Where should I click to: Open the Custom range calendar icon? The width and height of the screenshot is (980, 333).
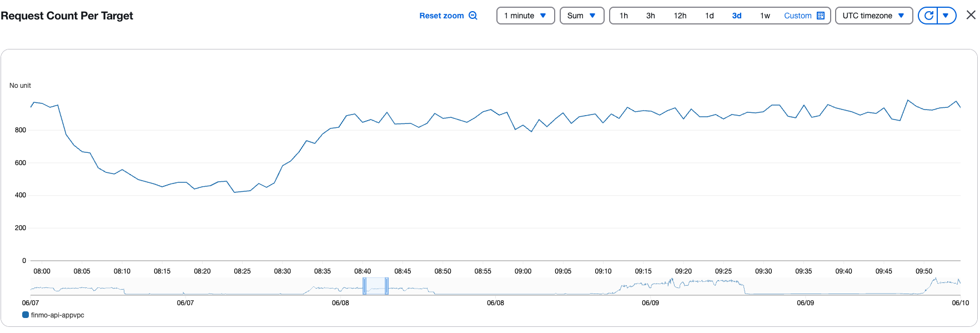click(821, 16)
